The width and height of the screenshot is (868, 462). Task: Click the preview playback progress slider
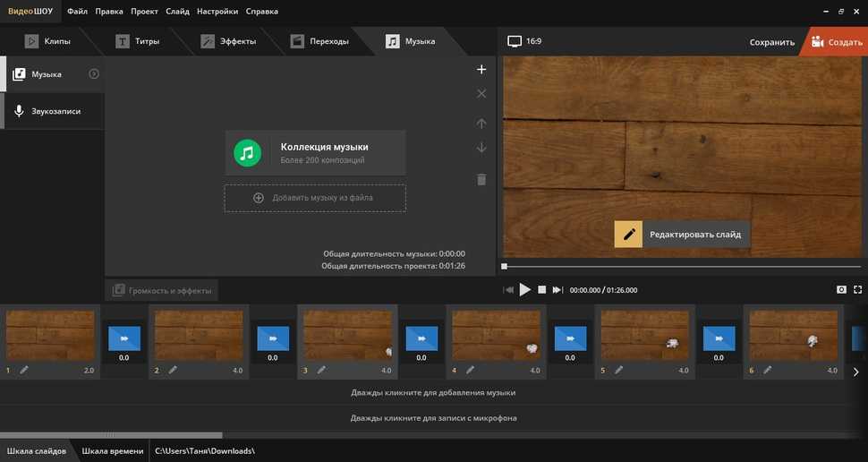(x=680, y=267)
